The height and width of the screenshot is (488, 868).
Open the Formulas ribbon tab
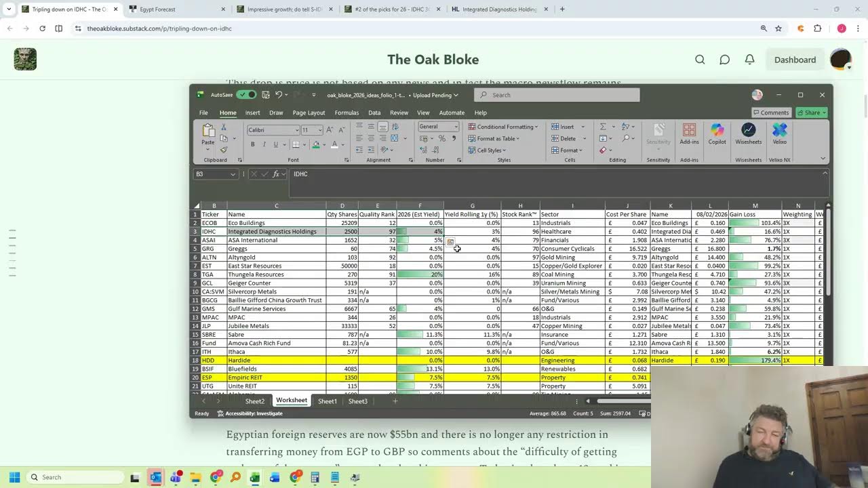pos(347,113)
